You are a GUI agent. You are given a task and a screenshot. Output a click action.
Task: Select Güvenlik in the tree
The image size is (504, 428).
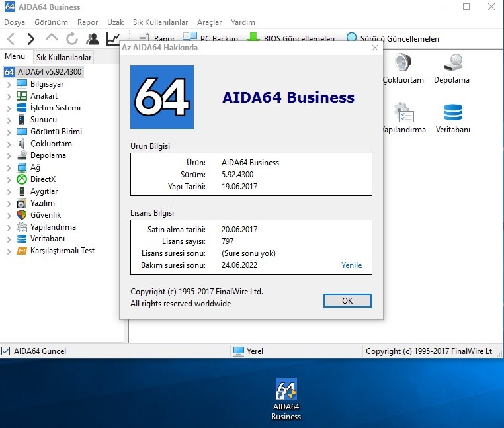pyautogui.click(x=46, y=215)
